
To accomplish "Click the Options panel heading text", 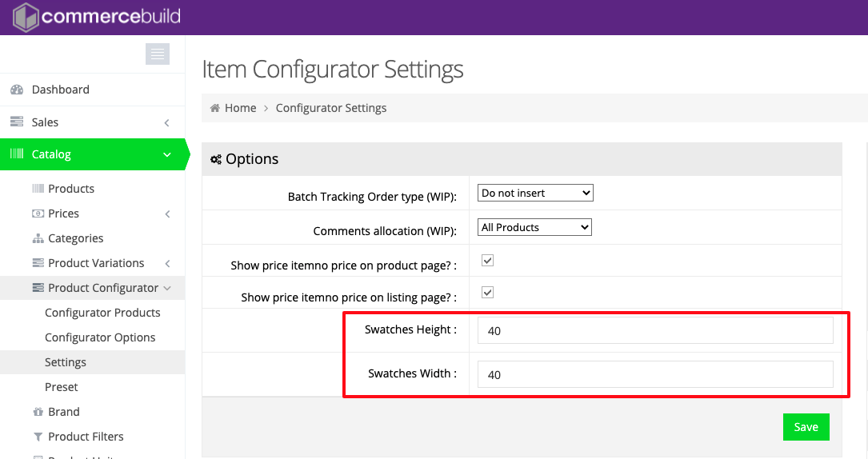I will click(252, 159).
